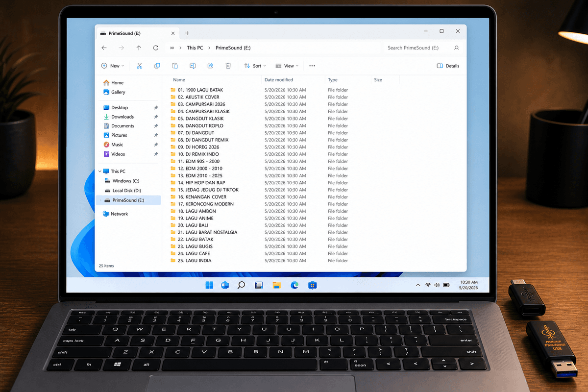Go back with the left arrow
The width and height of the screenshot is (588, 392).
104,48
